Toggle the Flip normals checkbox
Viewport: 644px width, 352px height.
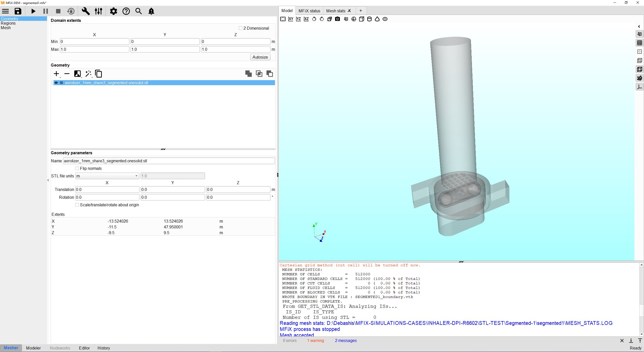77,168
